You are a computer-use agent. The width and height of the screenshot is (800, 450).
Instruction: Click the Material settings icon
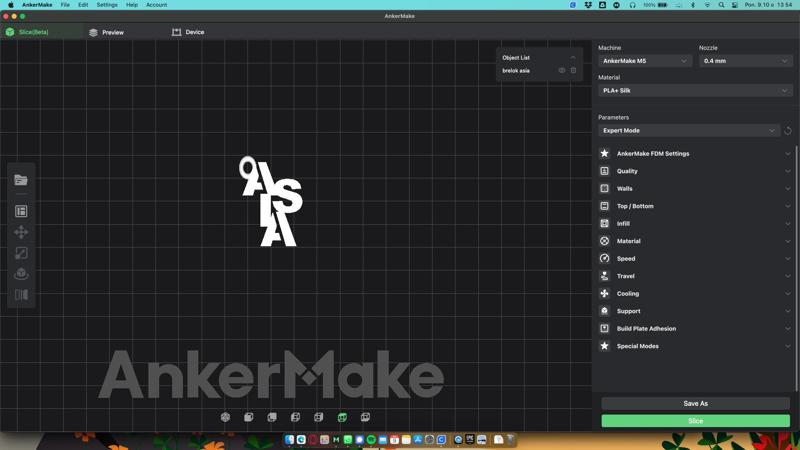coord(605,241)
